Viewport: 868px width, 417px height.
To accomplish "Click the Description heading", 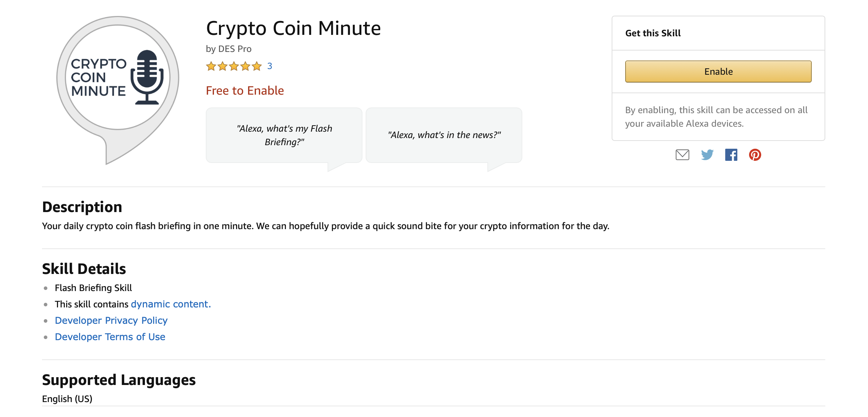I will pyautogui.click(x=82, y=207).
